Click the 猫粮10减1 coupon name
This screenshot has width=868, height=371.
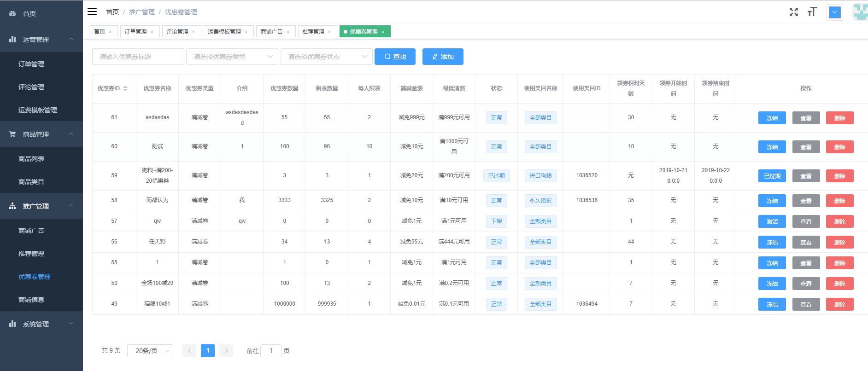tap(157, 304)
